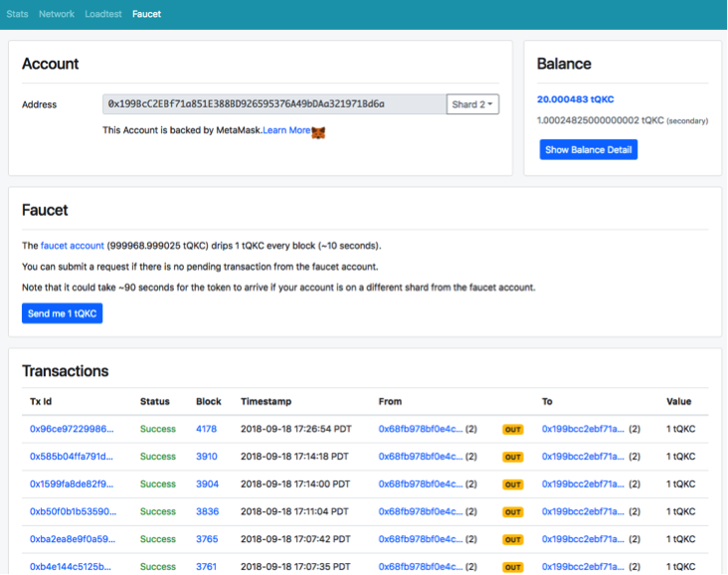Image resolution: width=728 pixels, height=575 pixels.
Task: Open To address in block 3836 row
Action: pos(583,511)
